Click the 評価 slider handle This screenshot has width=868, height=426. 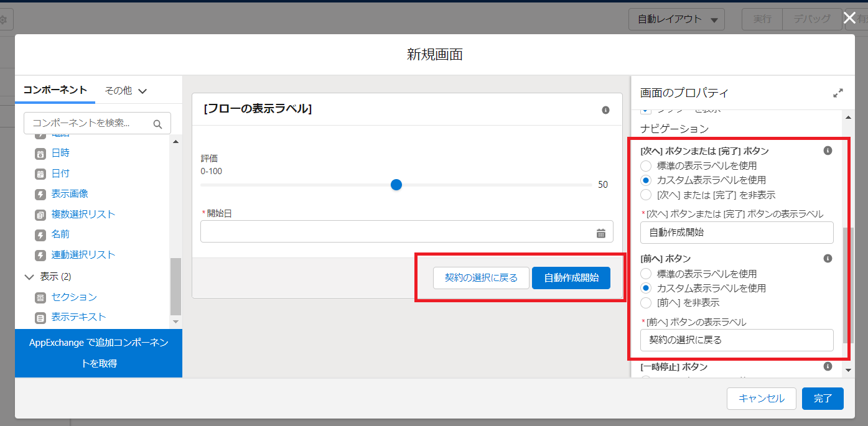(396, 185)
